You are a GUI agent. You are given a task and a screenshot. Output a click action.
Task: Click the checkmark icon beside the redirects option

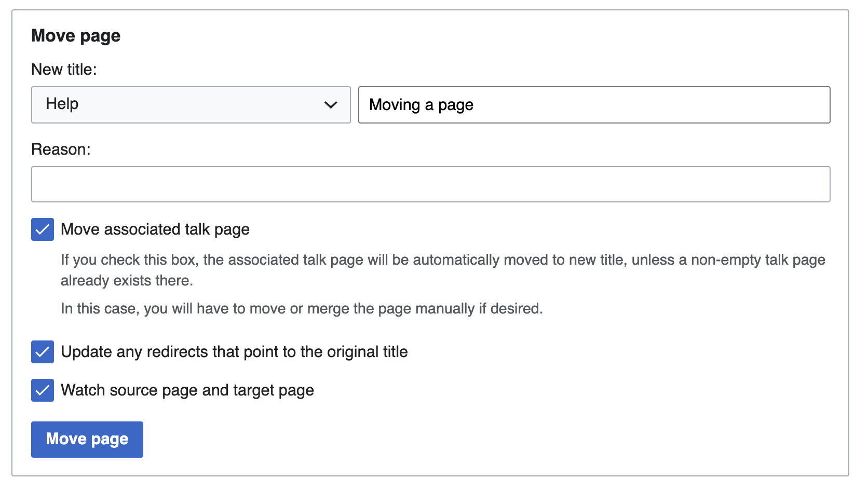[43, 352]
